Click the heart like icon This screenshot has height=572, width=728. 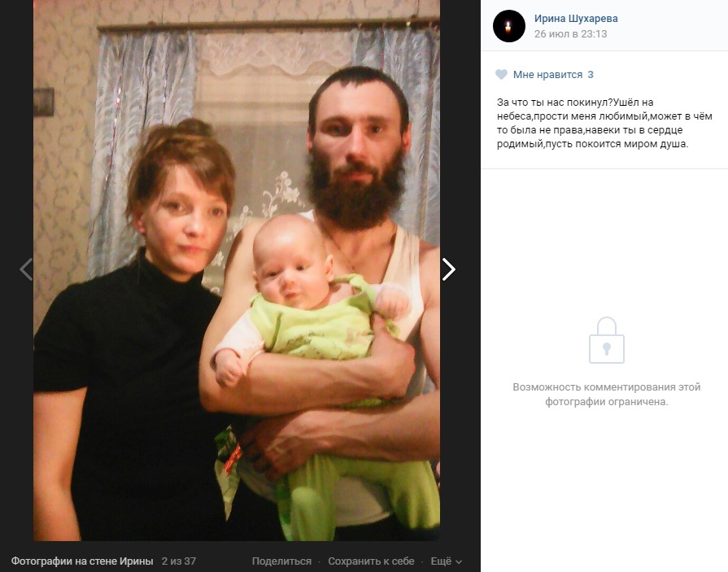[501, 74]
